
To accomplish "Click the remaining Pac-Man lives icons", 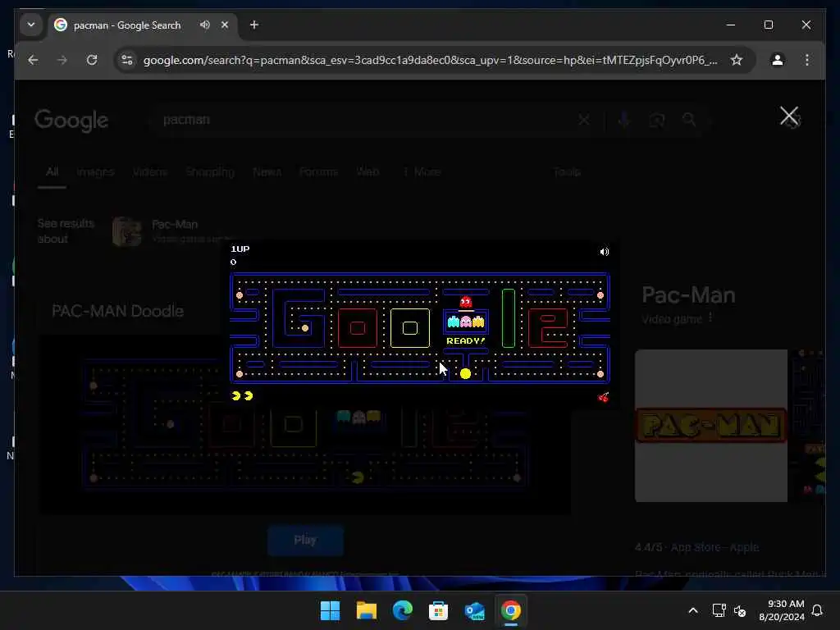I will click(x=242, y=396).
